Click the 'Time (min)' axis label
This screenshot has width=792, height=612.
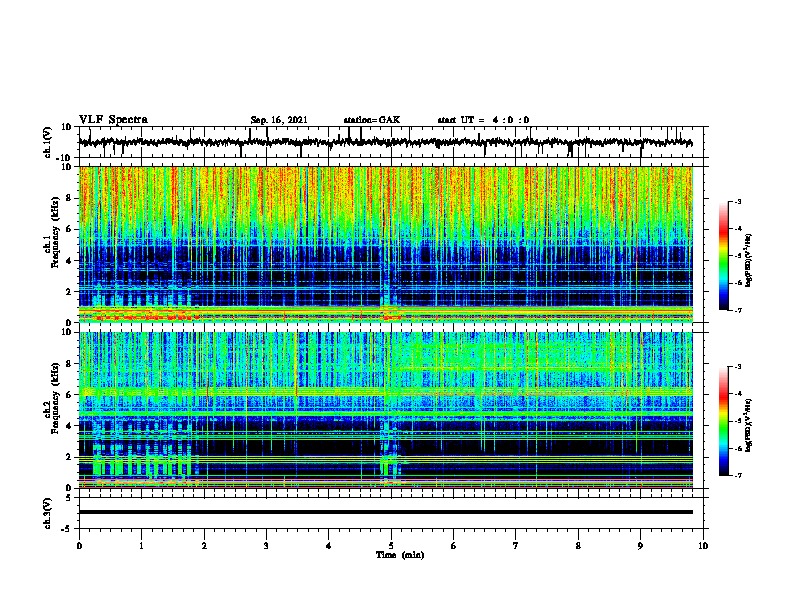click(x=400, y=555)
